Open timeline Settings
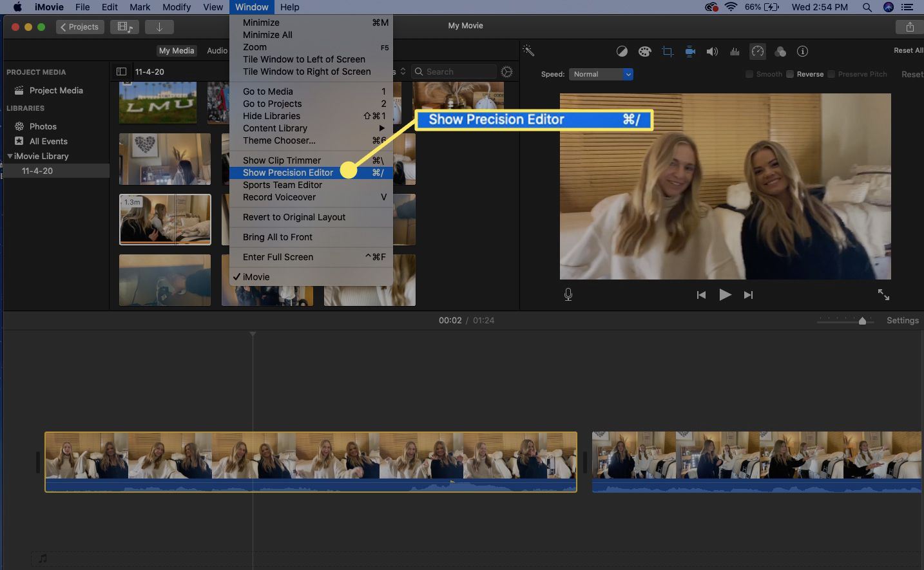This screenshot has height=570, width=924. click(903, 320)
